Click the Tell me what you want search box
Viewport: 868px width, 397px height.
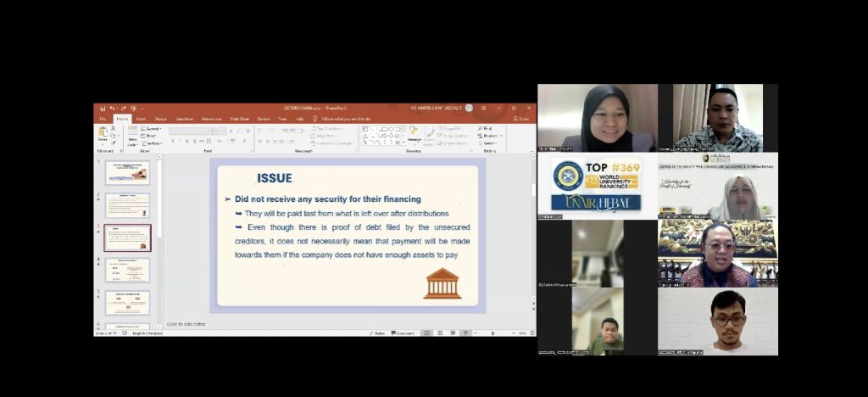341,119
